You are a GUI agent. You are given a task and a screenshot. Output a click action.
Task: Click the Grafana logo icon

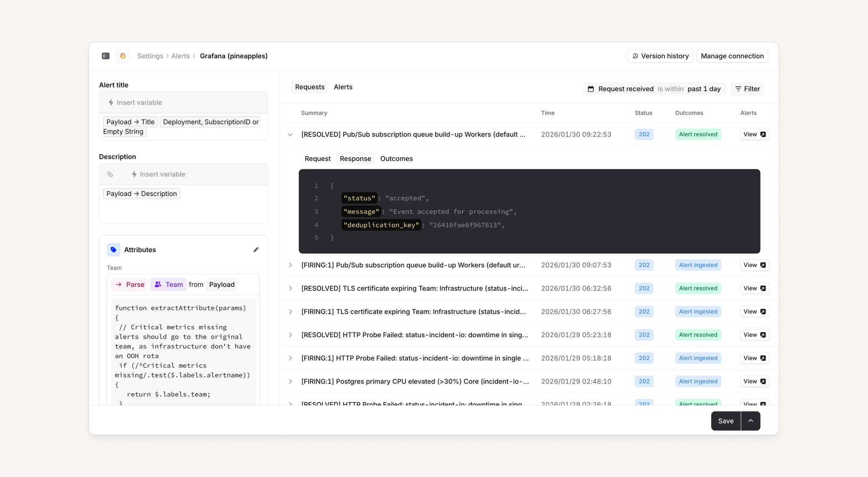[123, 56]
